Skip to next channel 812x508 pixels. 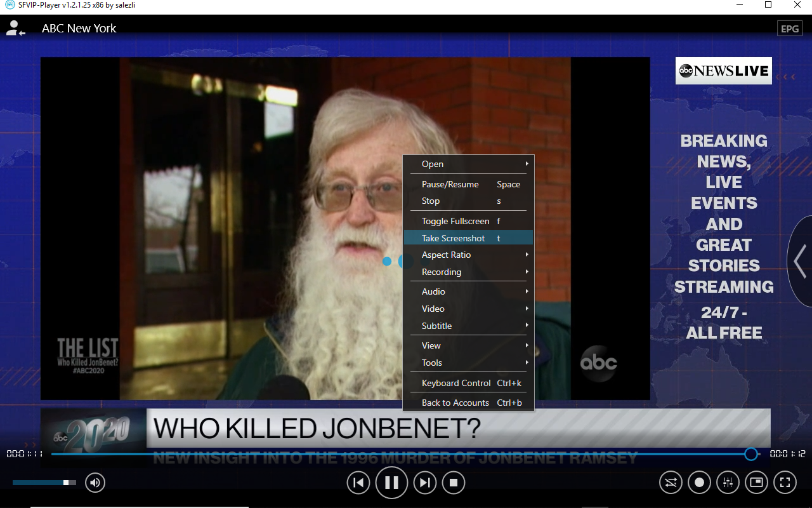point(425,483)
